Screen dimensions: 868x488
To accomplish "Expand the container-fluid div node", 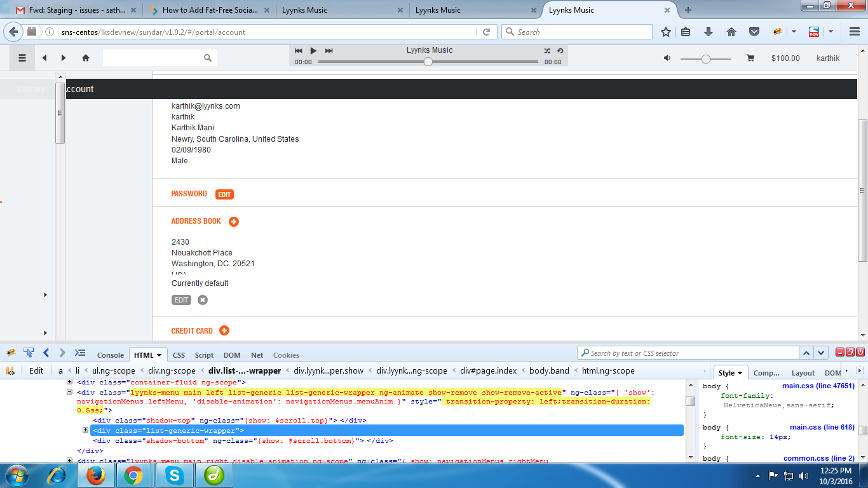I will [70, 382].
